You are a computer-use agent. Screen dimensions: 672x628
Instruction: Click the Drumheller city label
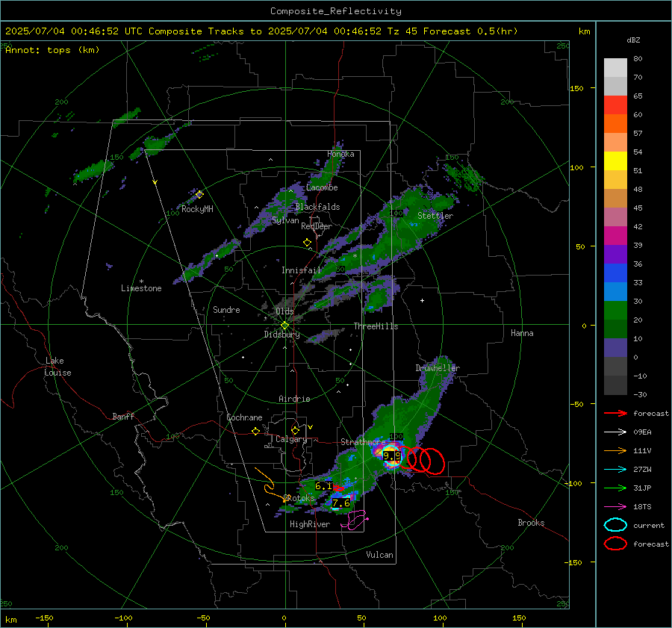tap(438, 368)
